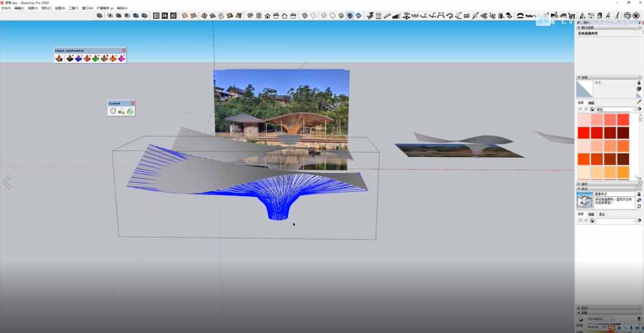Open the styles collection dropdown

pos(633,221)
